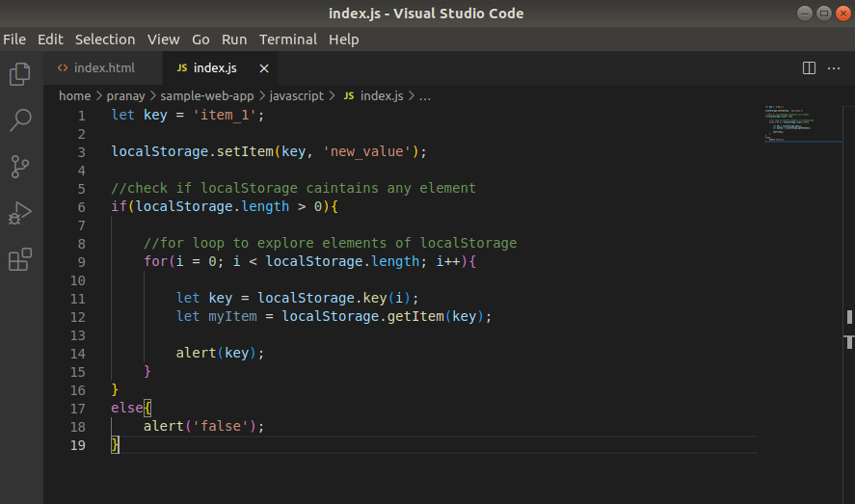Click 'myItem' variable on line 12
Image resolution: width=855 pixels, height=504 pixels.
point(232,317)
